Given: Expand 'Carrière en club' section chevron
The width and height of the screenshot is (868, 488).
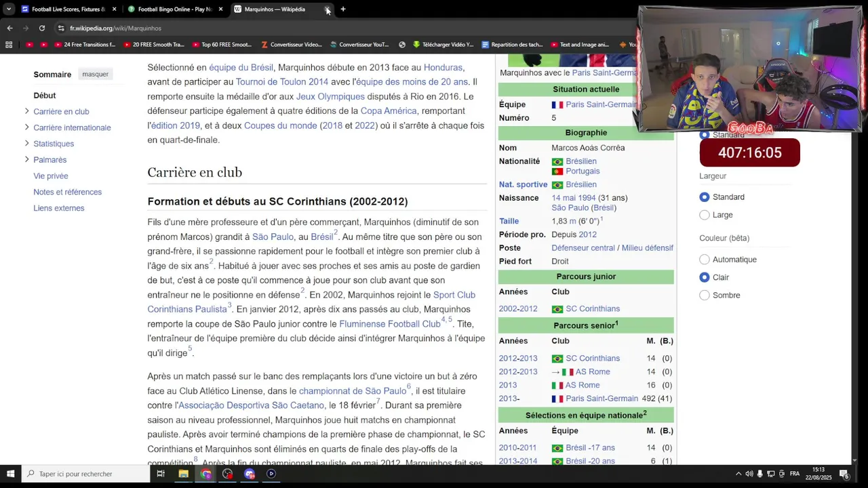Looking at the screenshot, I should click(x=27, y=111).
